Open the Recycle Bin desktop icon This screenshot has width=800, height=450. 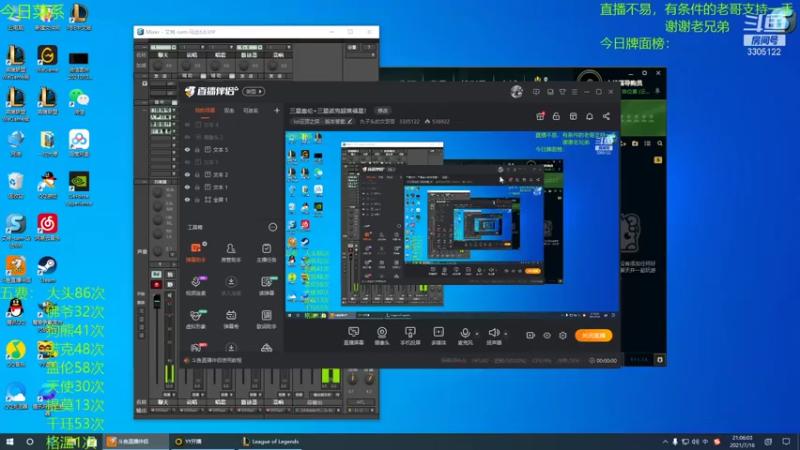(x=16, y=185)
